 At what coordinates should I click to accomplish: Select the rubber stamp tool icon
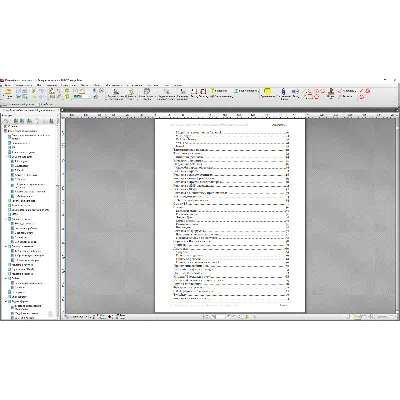(x=331, y=91)
